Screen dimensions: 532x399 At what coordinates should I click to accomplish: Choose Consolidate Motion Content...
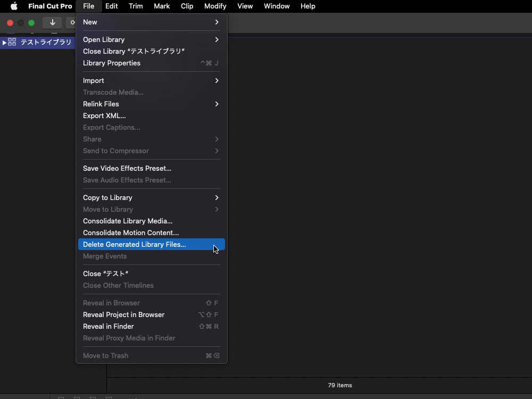coord(151,233)
